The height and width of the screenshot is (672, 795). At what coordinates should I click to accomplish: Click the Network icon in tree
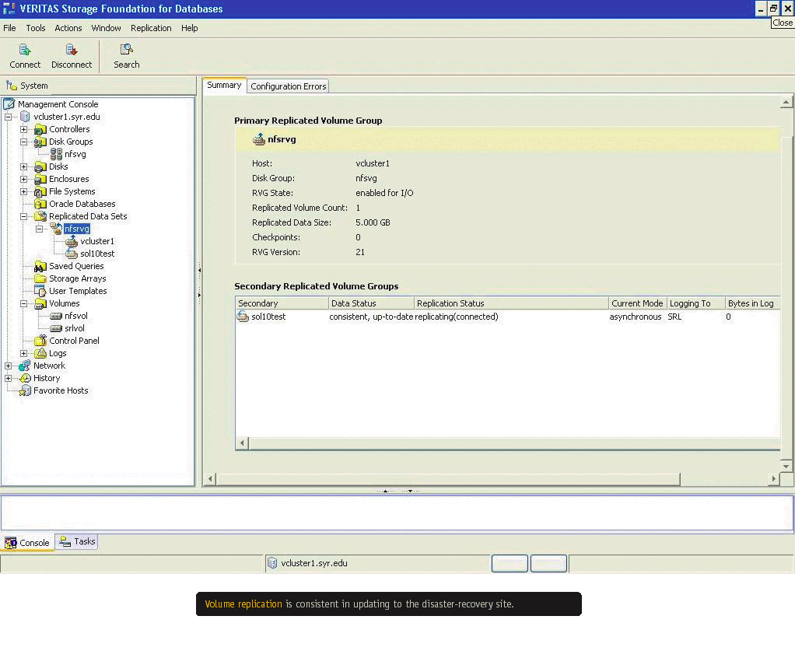(x=24, y=366)
